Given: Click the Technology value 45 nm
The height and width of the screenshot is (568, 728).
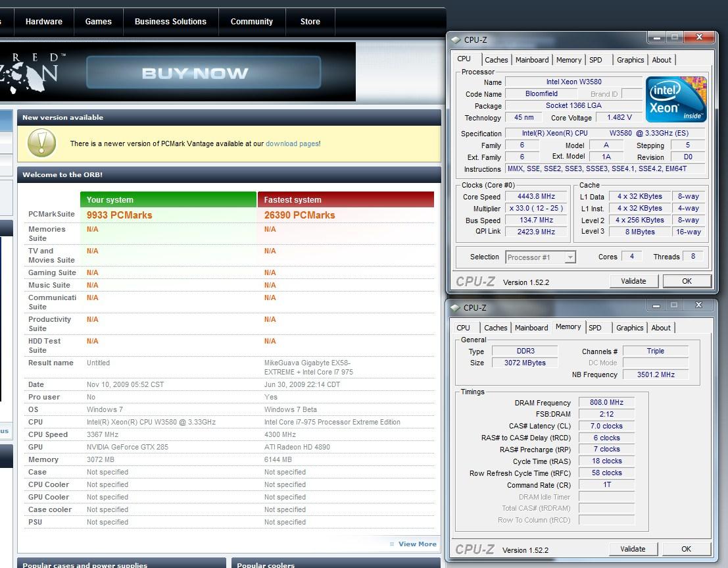Looking at the screenshot, I should pyautogui.click(x=523, y=118).
